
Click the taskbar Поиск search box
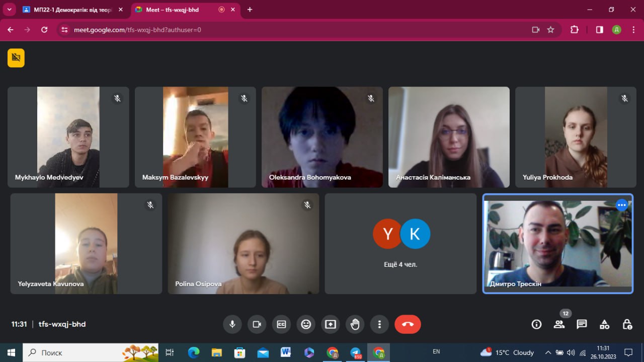coord(91,352)
